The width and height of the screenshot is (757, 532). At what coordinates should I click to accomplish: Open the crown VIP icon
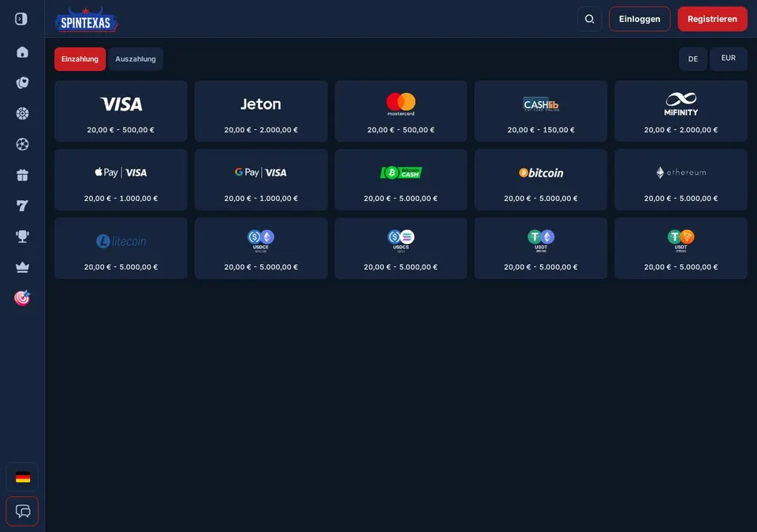point(22,267)
